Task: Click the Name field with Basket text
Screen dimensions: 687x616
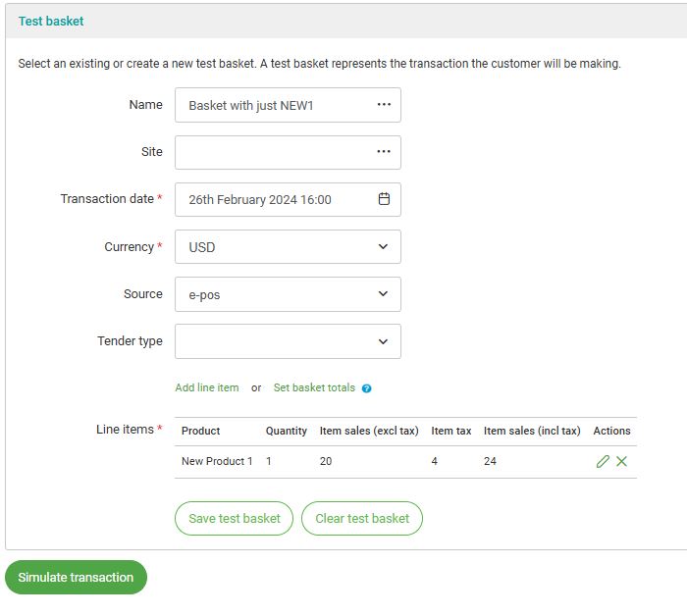Action: 270,105
